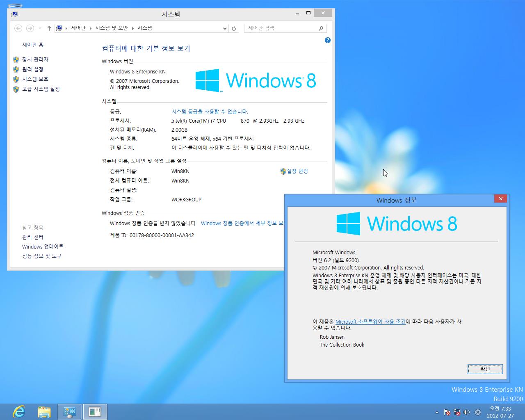Open help with the blue question mark
525x420 pixels.
click(327, 40)
